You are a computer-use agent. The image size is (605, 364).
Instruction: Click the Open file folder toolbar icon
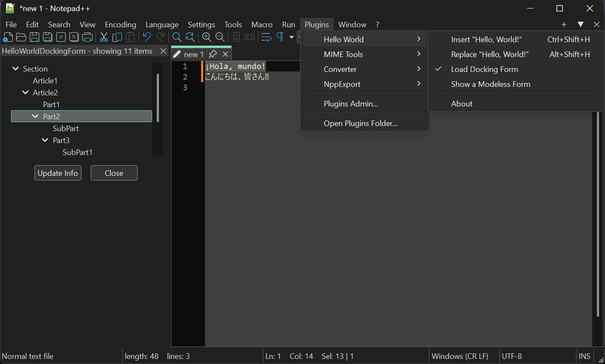coord(21,37)
